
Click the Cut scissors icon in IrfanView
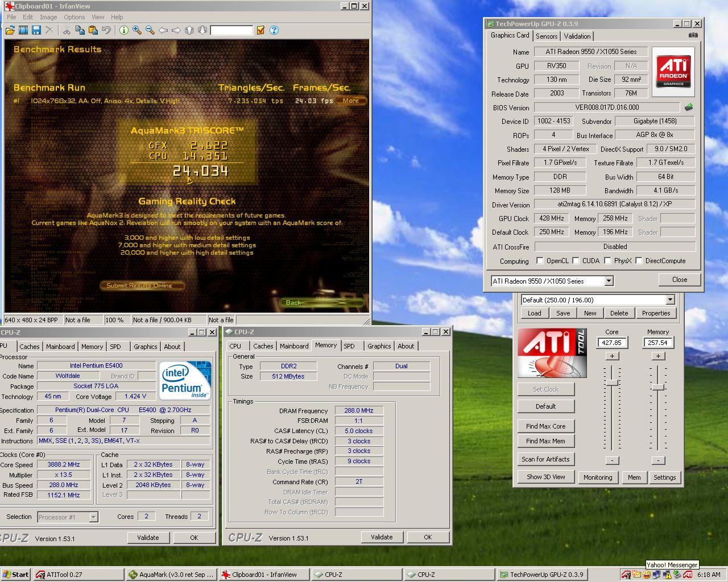(x=67, y=30)
